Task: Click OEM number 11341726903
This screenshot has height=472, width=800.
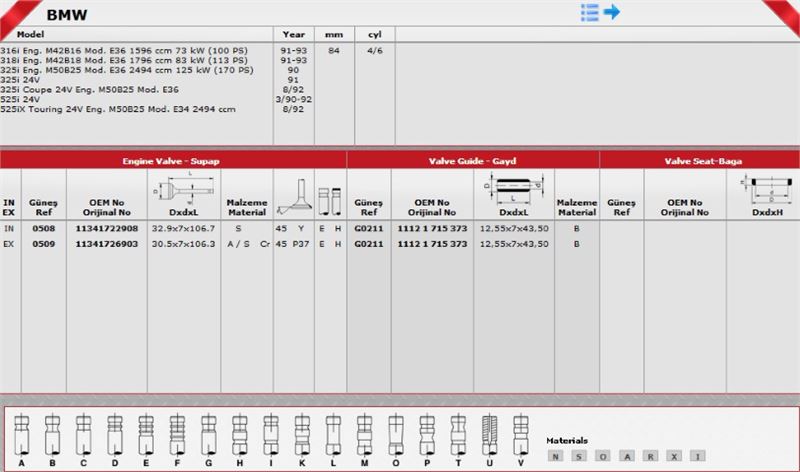Action: pyautogui.click(x=107, y=244)
